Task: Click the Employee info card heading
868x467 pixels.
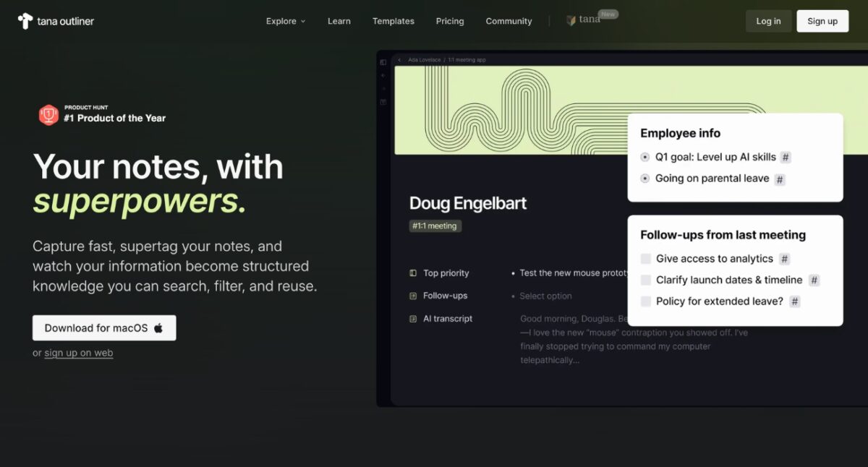Action: (680, 133)
